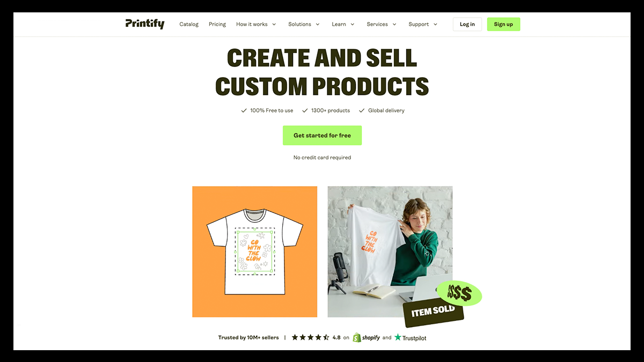Click the Trustpilot star icon
This screenshot has height=362, width=644.
pos(398,337)
